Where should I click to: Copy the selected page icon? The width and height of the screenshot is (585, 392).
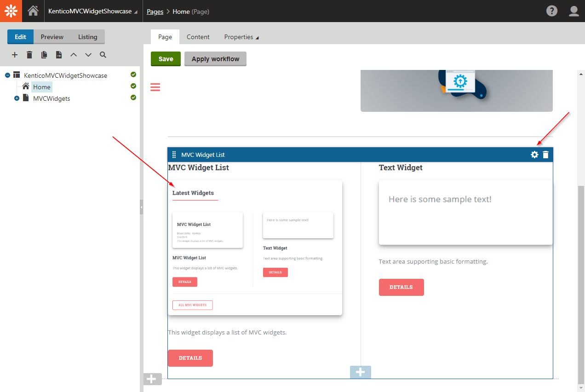click(44, 55)
